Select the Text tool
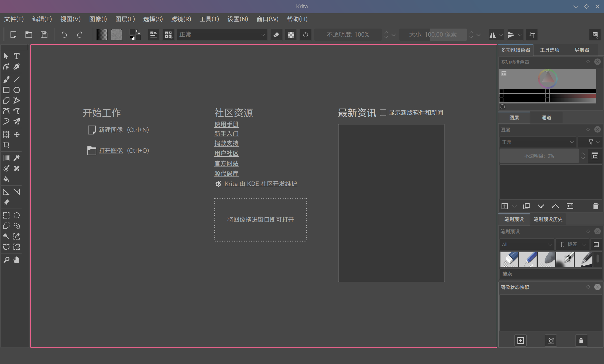604x364 pixels. point(17,56)
